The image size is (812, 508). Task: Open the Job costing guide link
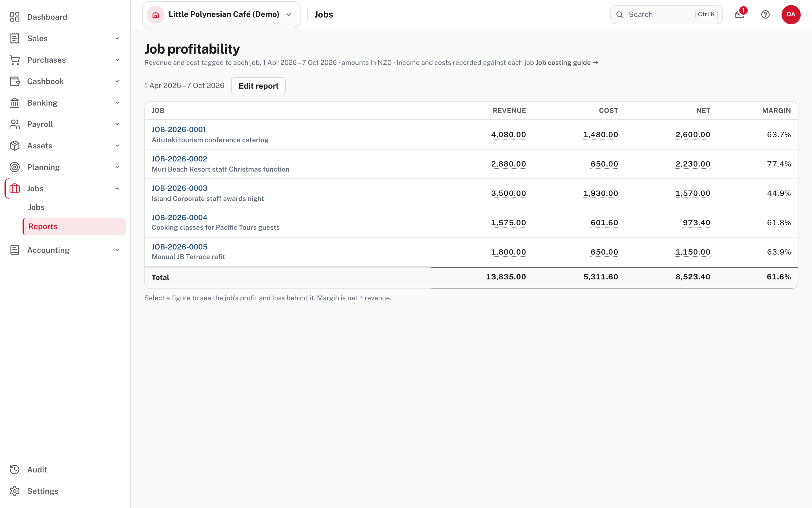567,62
